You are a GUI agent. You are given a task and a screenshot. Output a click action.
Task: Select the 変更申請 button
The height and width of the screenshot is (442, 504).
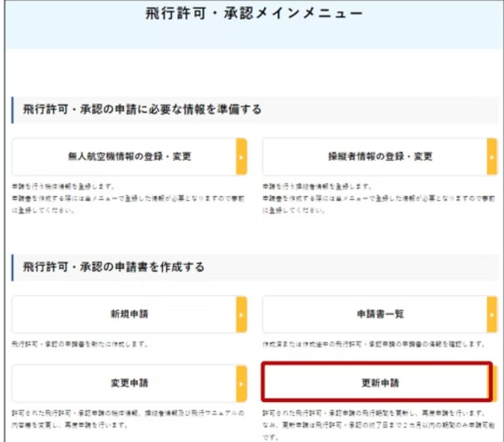click(x=129, y=383)
